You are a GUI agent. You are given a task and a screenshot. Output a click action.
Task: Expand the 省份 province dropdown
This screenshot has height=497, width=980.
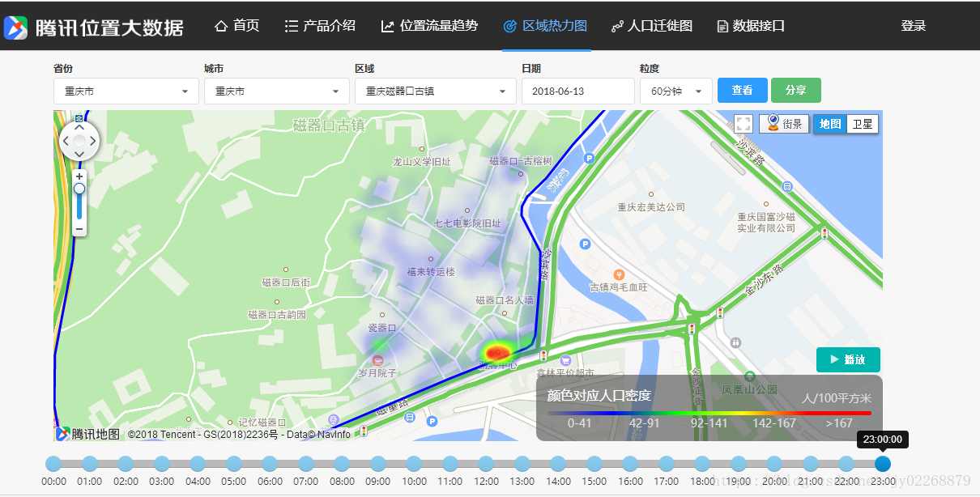[x=126, y=91]
